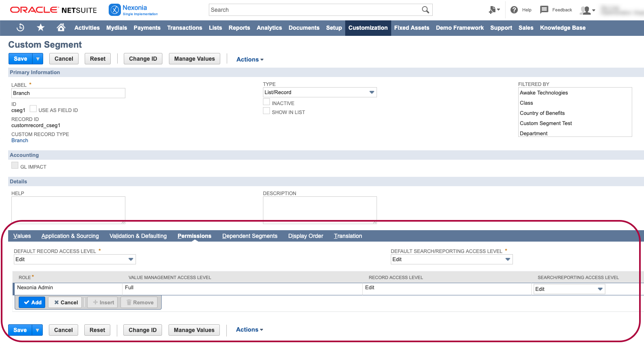Screen dimensions: 644x352
Task: Enable the Inactive checkbox
Action: coord(267,102)
